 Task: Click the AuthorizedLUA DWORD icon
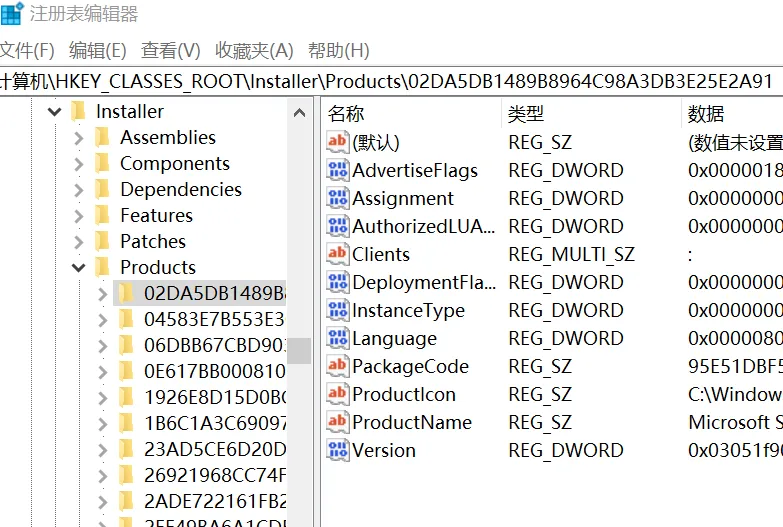coord(338,226)
